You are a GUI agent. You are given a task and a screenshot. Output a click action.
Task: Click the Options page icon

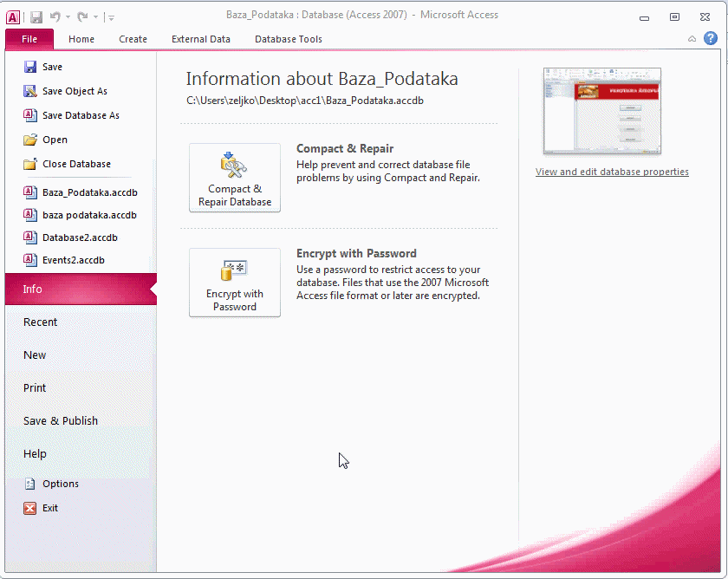(30, 484)
